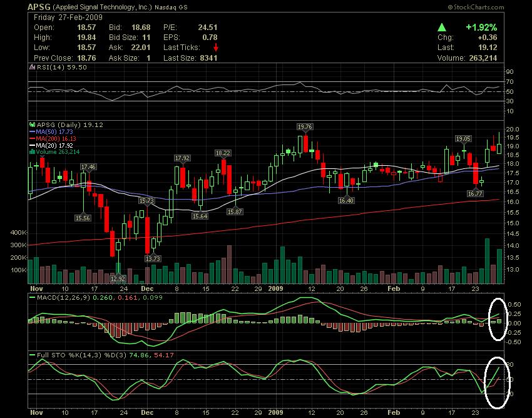Click the stochastic %D value 54.17
532x418 pixels.
coord(164,355)
